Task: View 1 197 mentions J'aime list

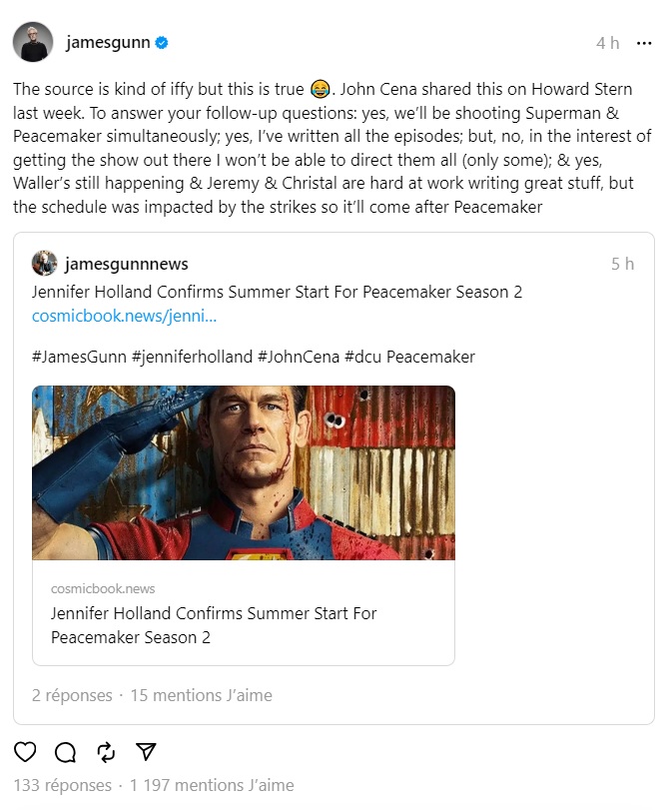Action: (212, 785)
